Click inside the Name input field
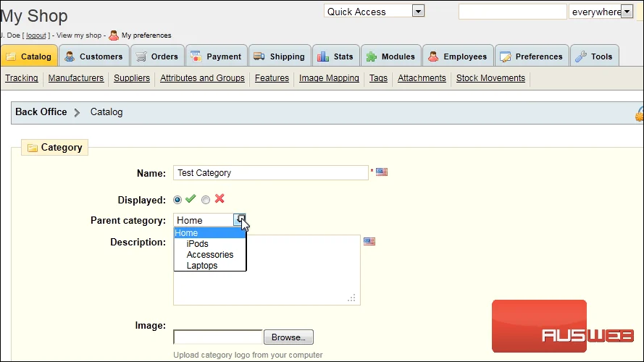 pyautogui.click(x=271, y=173)
